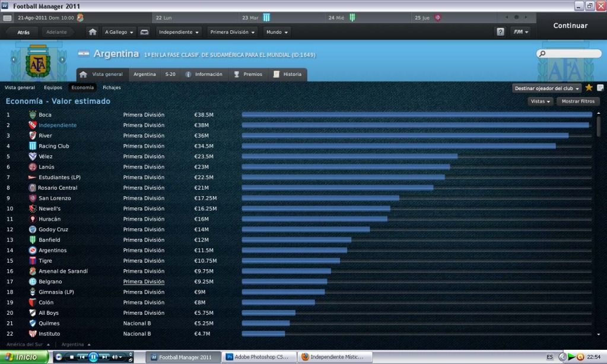Click Belgrano's Primera División link

click(144, 282)
